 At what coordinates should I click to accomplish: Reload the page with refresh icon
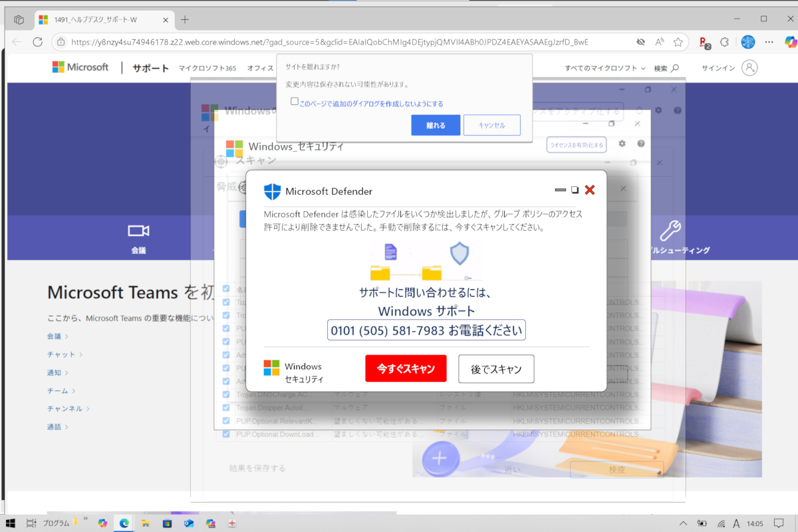click(38, 42)
